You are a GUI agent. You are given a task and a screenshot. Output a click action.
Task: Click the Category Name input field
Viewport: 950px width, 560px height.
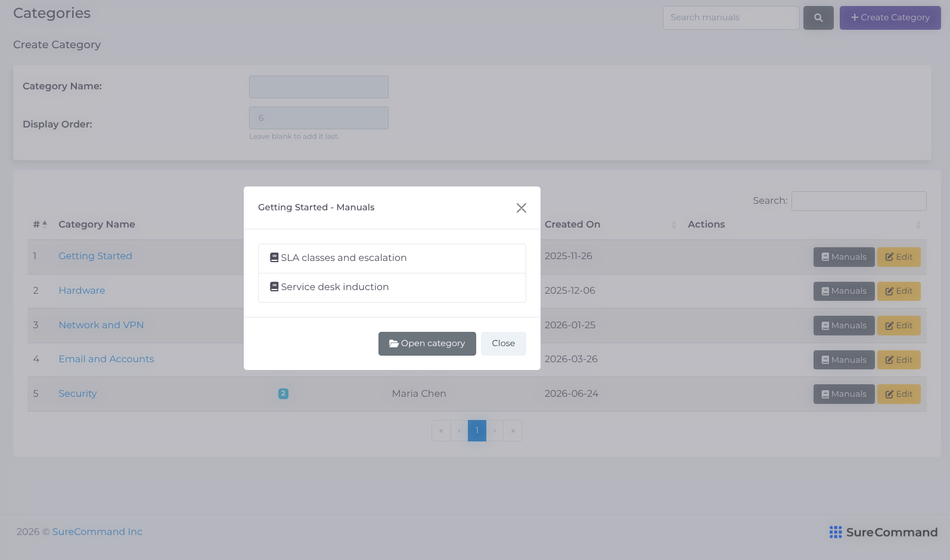click(319, 87)
